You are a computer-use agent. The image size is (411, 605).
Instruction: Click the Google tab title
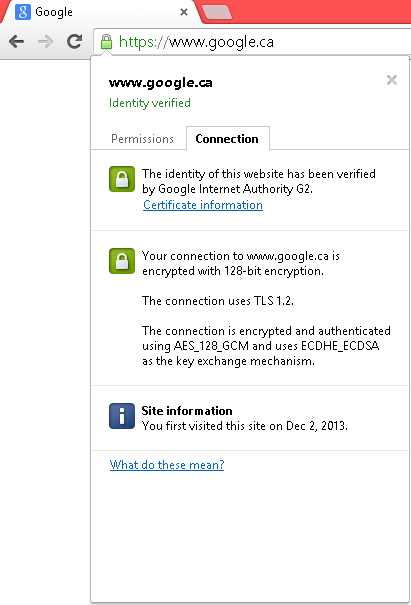pos(54,12)
